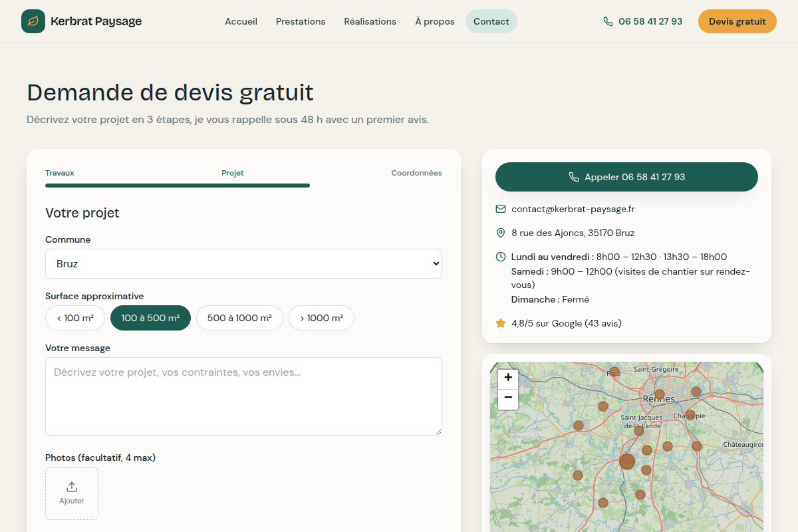Click the '4,8/5 sur Google (43 avis)' text
The width and height of the screenshot is (798, 532).
567,323
